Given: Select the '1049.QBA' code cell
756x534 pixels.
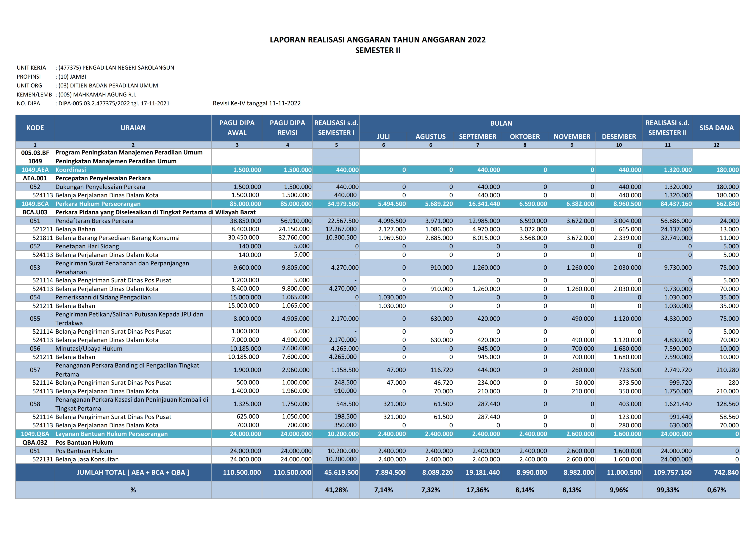Looking at the screenshot, I should pyautogui.click(x=35, y=434).
